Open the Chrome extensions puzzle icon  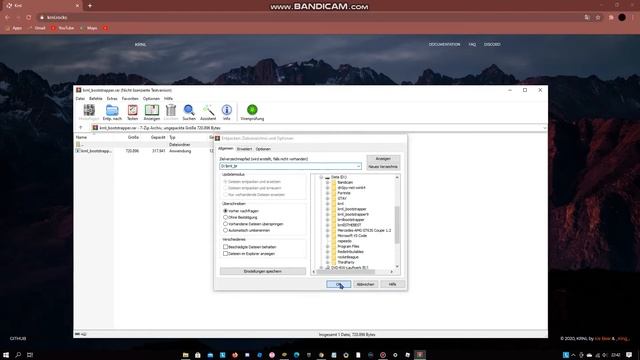click(x=611, y=18)
